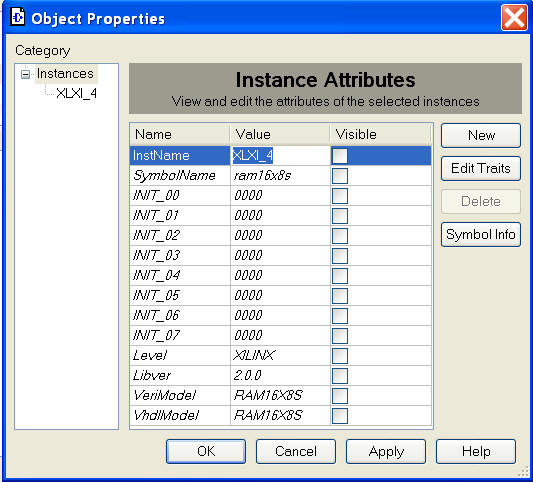Viewport: 533px width, 482px height.
Task: Sort by the Name column header
Action: tap(179, 135)
